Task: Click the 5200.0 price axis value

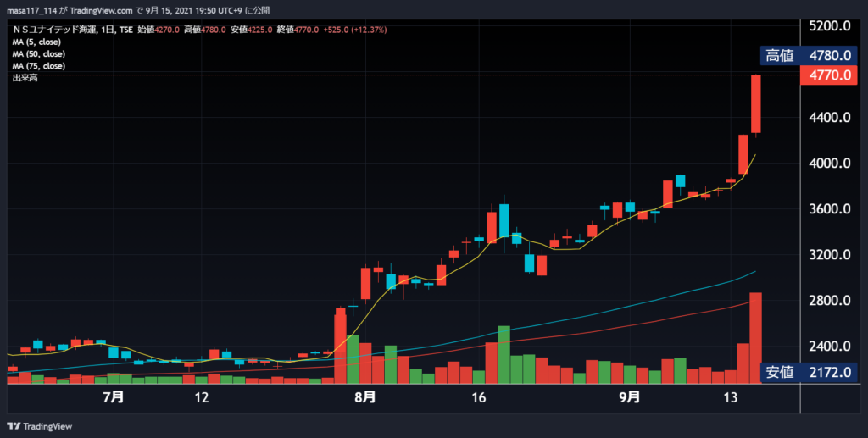Action: [830, 26]
